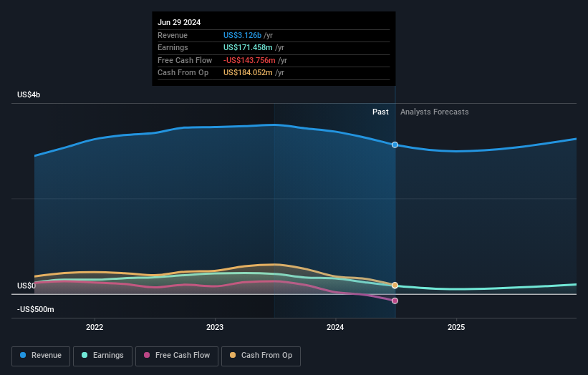Click the US$171.458m earnings value
Screen dimensions: 588x375
[x=248, y=47]
